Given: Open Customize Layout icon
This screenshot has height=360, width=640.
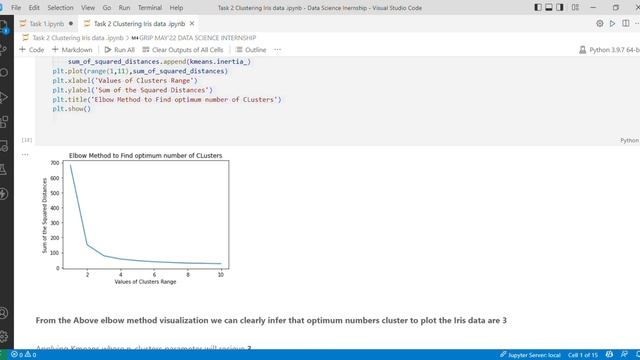Looking at the screenshot, I should point(575,7).
